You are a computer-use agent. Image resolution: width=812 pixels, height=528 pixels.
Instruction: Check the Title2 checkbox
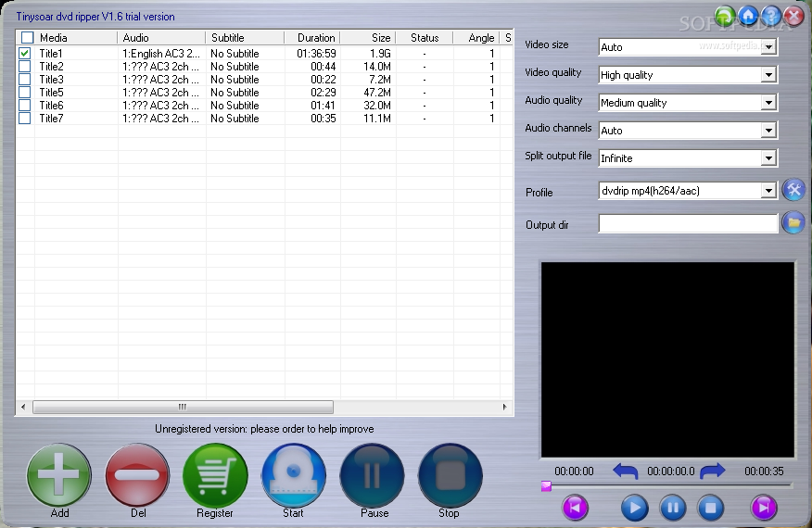point(24,67)
